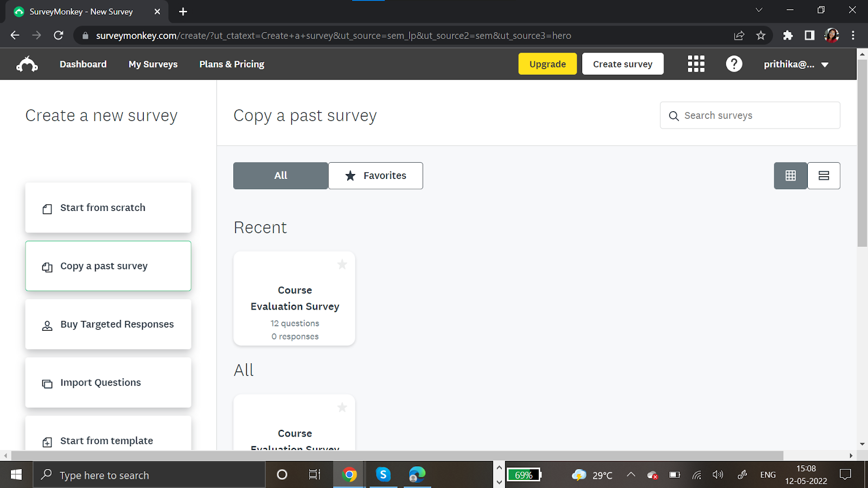Image resolution: width=868 pixels, height=488 pixels.
Task: Go to Dashboard
Action: click(83, 64)
